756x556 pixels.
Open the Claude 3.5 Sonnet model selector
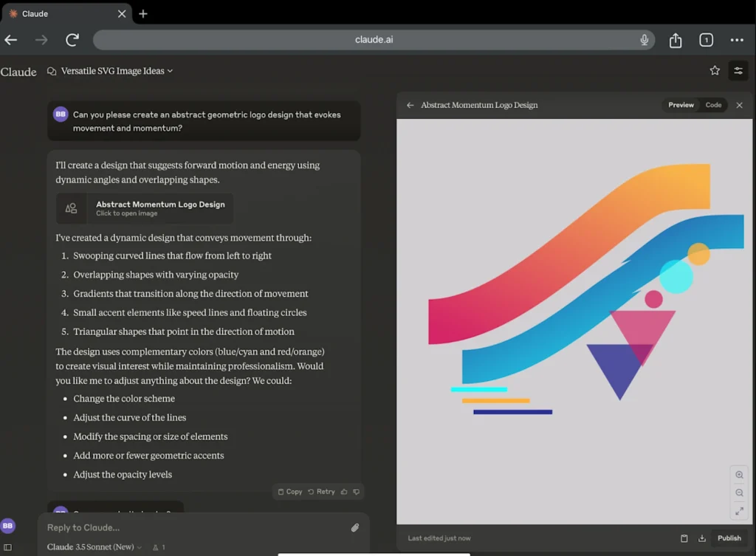[94, 547]
